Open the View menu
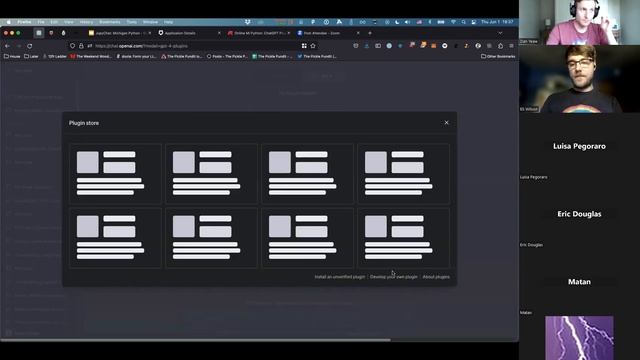640x360 pixels. (x=69, y=22)
